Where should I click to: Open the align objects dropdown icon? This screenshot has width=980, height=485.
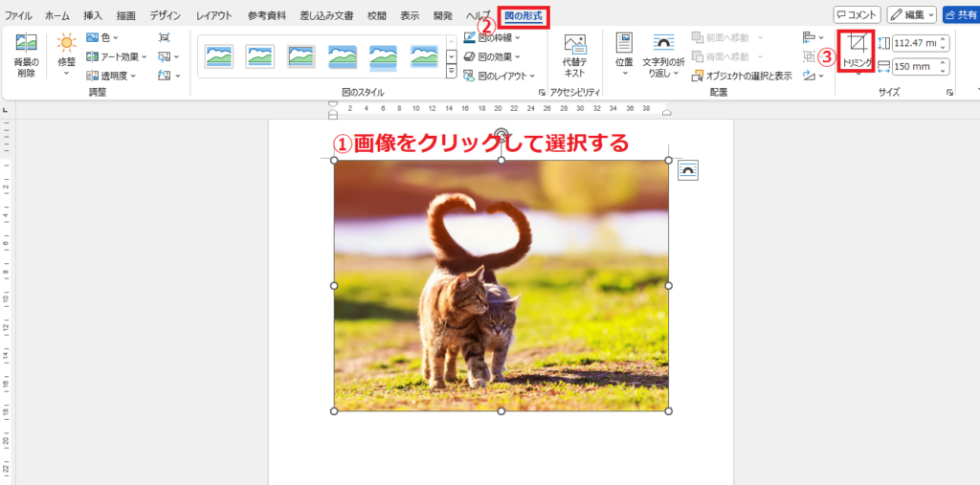pyautogui.click(x=813, y=37)
